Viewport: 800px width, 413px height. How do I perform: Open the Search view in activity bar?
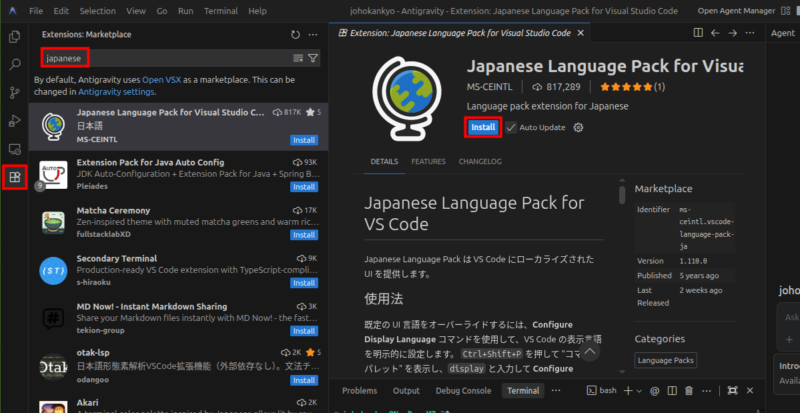point(14,65)
